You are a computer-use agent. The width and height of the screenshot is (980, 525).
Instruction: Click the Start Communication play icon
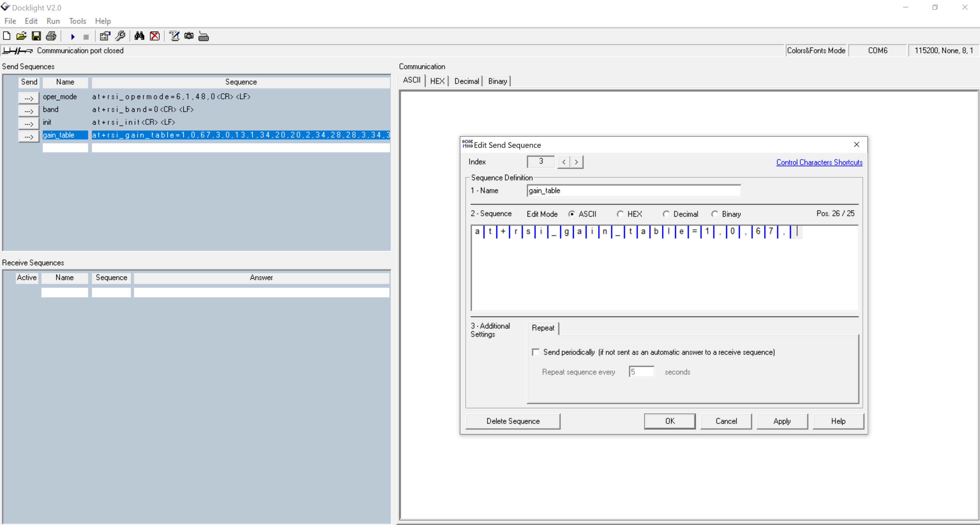pyautogui.click(x=73, y=37)
